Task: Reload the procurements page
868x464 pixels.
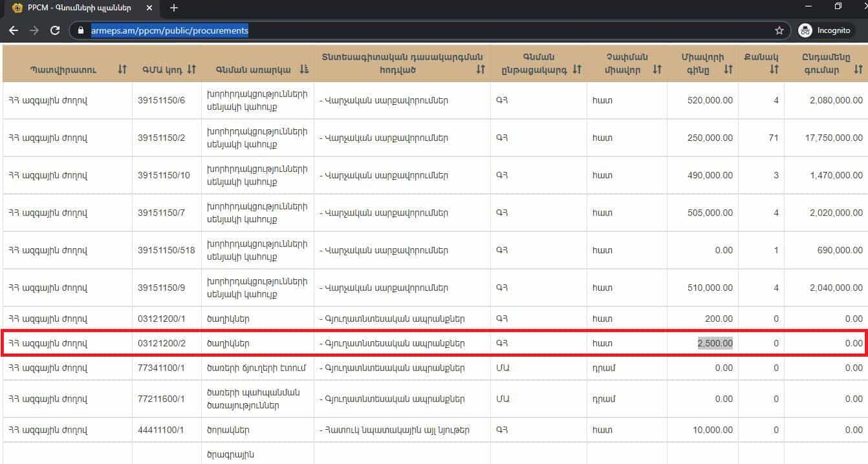Action: point(55,30)
